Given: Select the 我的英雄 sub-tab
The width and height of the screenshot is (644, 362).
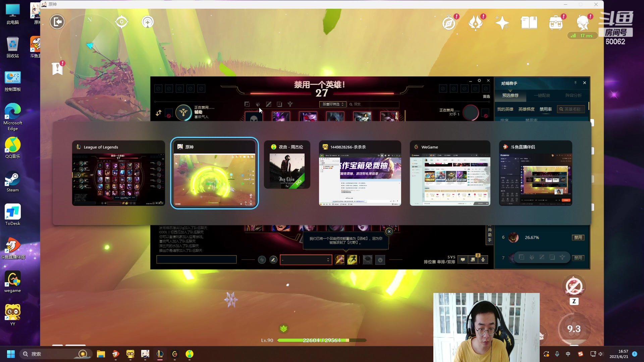Looking at the screenshot, I should pos(505,109).
